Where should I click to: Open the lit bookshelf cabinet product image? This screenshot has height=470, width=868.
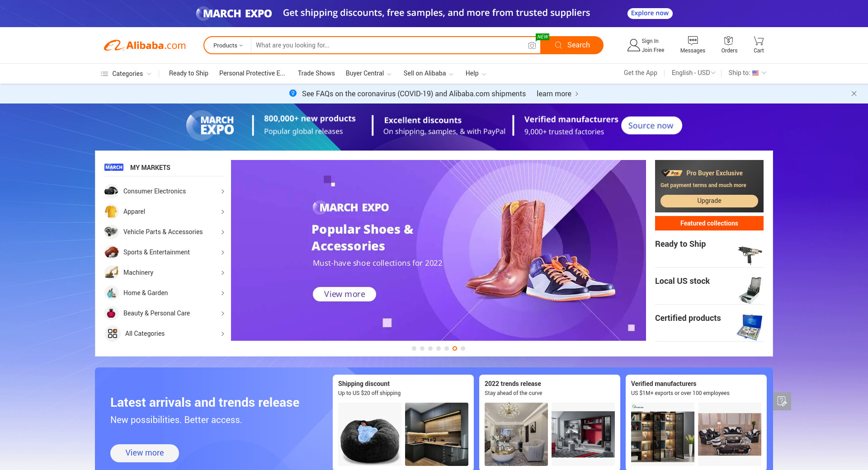(663, 434)
